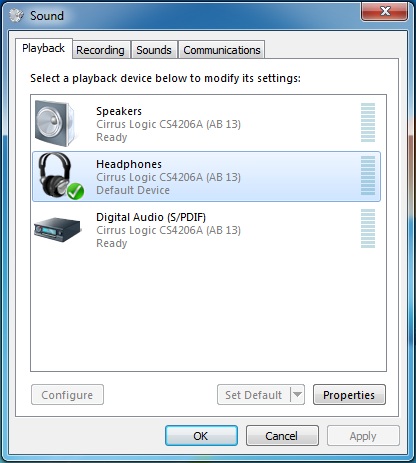416x463 pixels.
Task: Click the Speakers volume level meter
Action: [368, 123]
